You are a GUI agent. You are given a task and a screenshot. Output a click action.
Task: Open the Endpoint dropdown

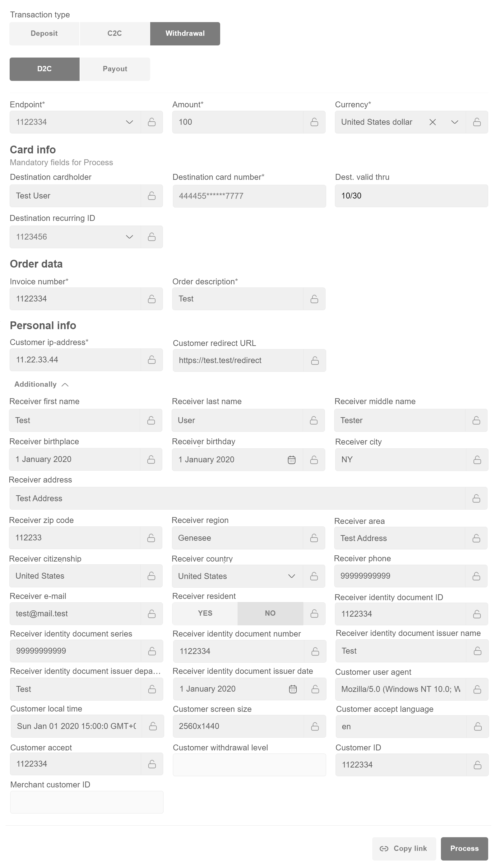[x=129, y=122]
